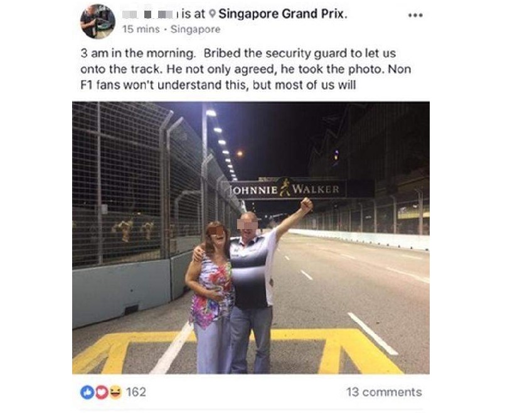Click the catch fence on the photo's left
This screenshot has height=413, width=532.
click(x=136, y=183)
